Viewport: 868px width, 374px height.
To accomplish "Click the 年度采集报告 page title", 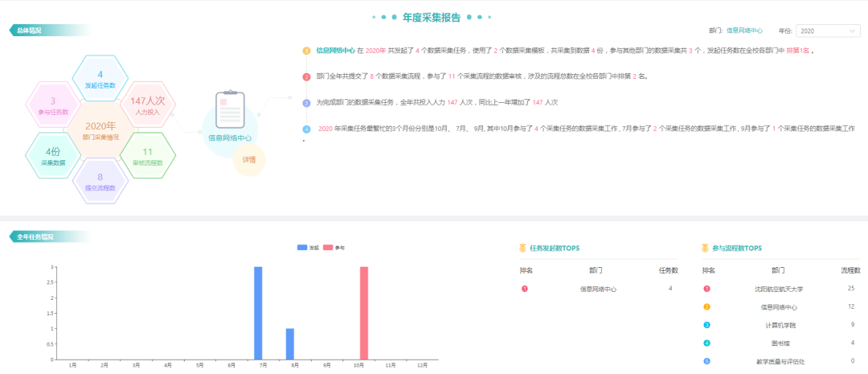I will 432,17.
